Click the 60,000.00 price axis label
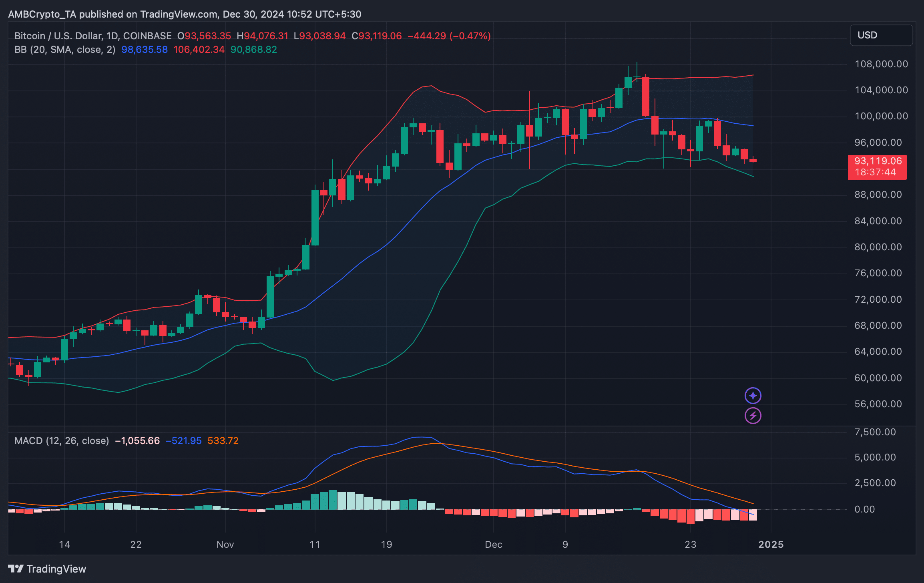Screen dimensions: 924x583 point(878,378)
